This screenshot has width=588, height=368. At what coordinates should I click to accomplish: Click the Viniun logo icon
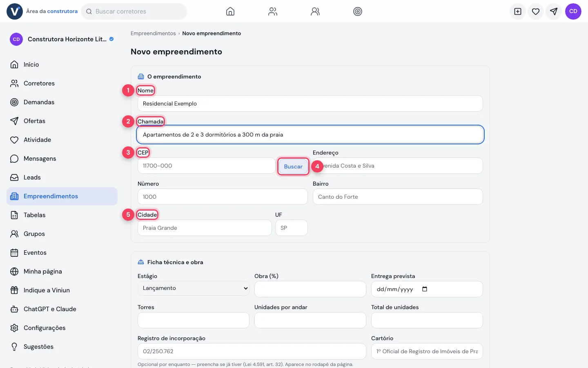coord(15,11)
